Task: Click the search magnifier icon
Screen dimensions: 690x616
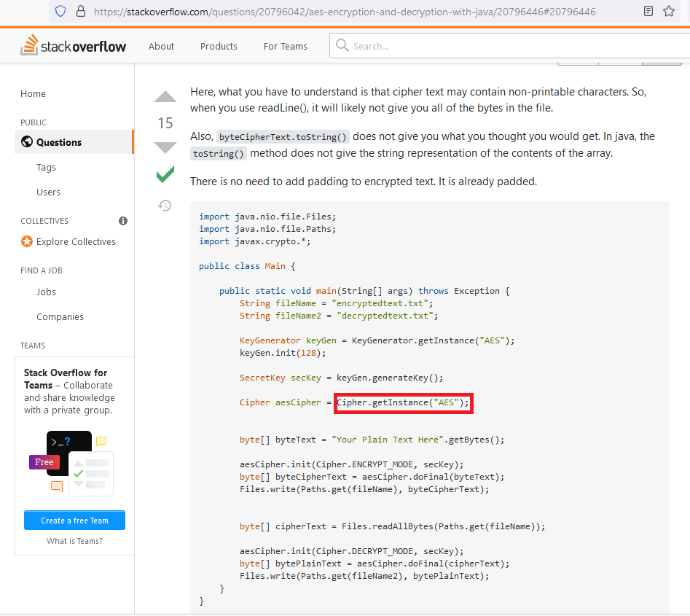Action: click(x=342, y=45)
